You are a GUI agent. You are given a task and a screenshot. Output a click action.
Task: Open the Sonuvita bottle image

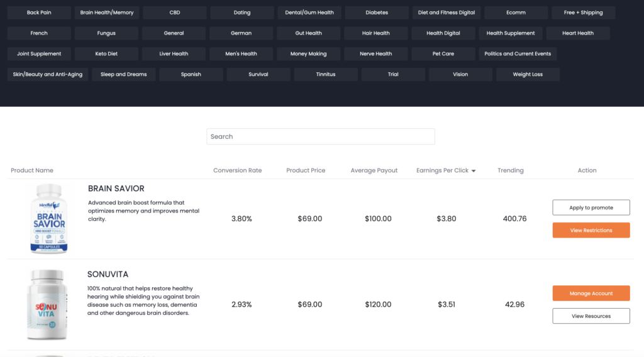47,304
